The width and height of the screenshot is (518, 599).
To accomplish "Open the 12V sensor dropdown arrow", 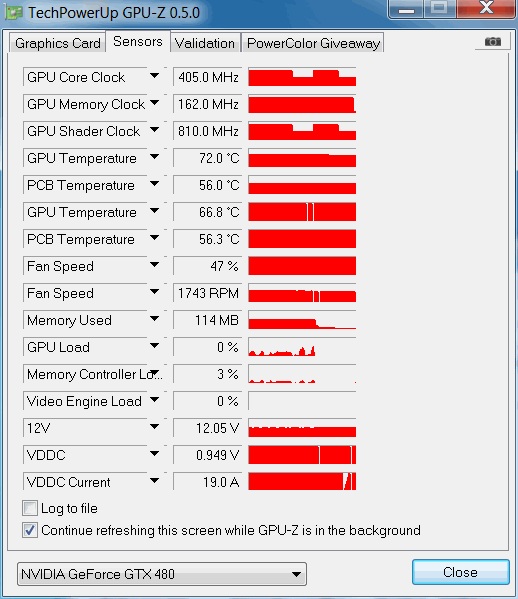I will [154, 427].
